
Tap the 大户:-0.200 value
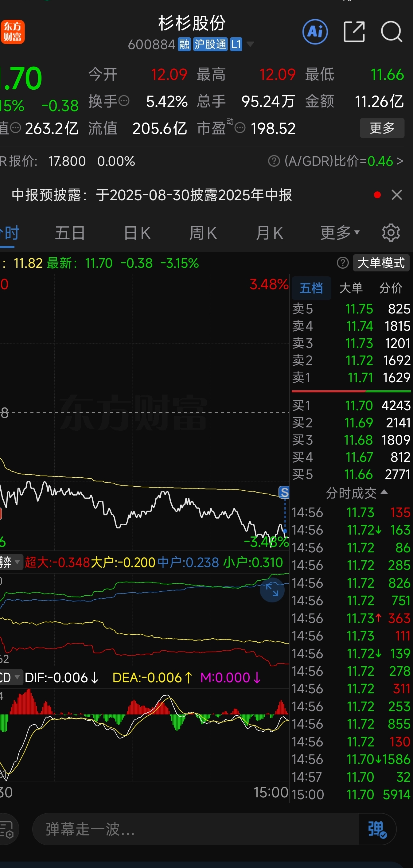point(123,562)
